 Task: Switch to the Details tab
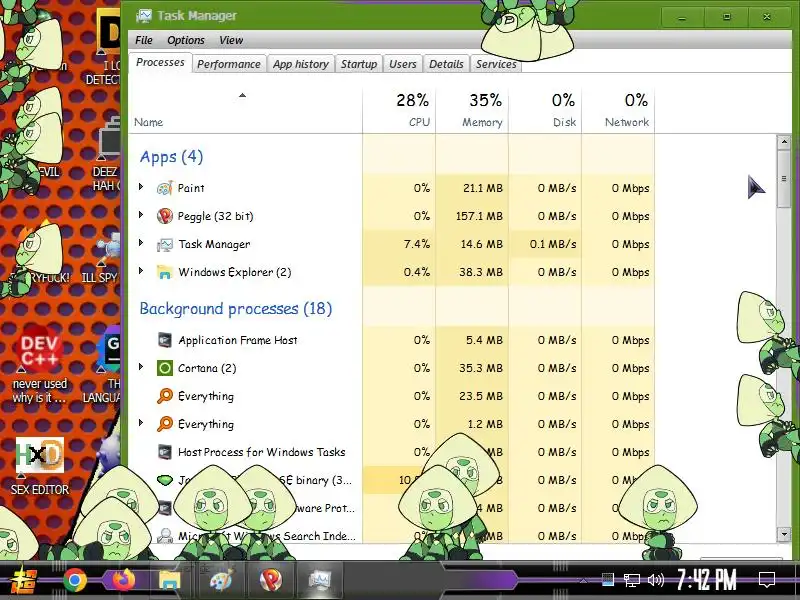coord(446,64)
